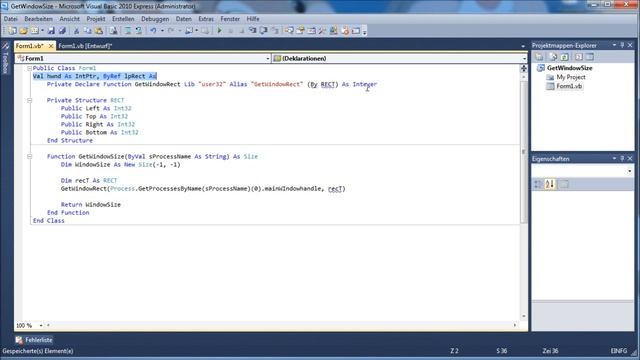Toggle alphabetical sort in Eigenschaften
Screen dimensions: 640x360
coord(550,184)
